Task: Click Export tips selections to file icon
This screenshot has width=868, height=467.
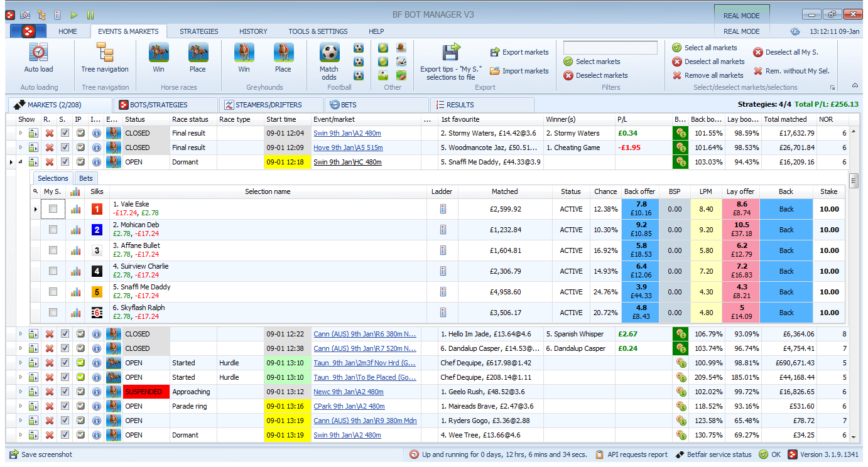Action: point(451,53)
